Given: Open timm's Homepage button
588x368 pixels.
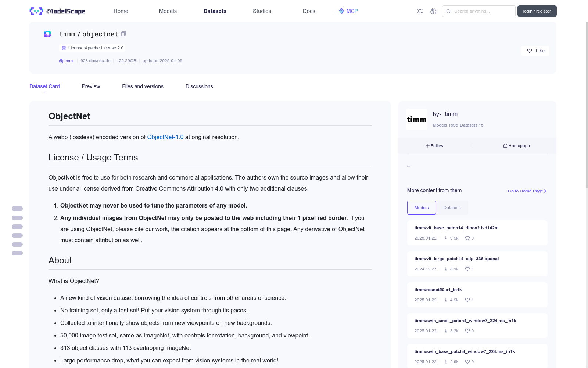Looking at the screenshot, I should pos(517,146).
